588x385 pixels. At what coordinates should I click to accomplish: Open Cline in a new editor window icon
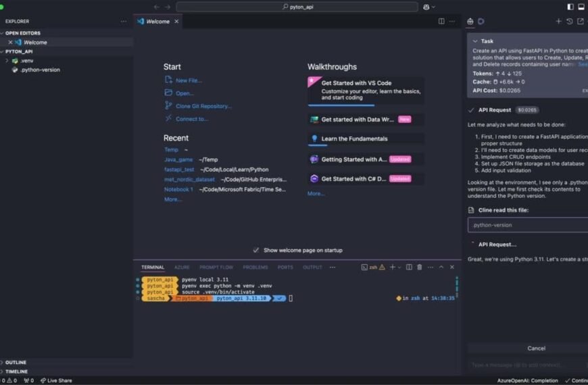point(581,22)
